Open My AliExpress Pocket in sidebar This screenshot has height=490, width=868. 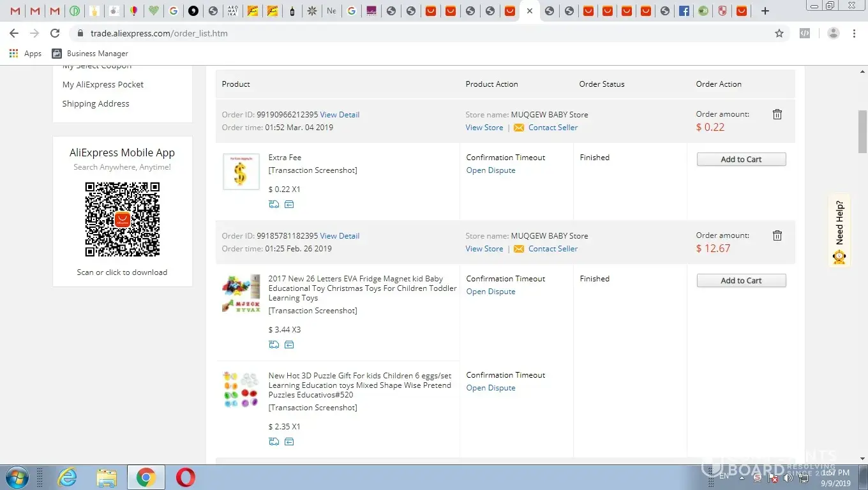103,84
